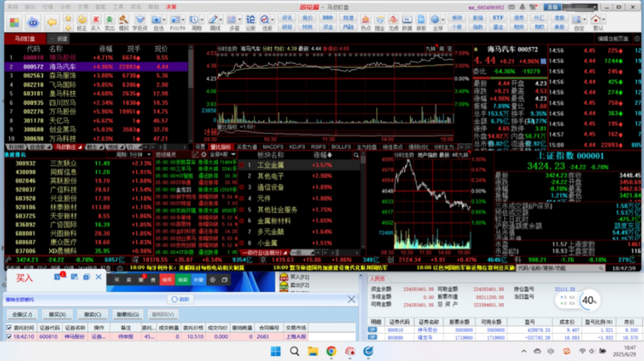The width and height of the screenshot is (644, 361).
Task: Toggle the select-all checkbox beside 委托时间
Action: tap(9, 328)
